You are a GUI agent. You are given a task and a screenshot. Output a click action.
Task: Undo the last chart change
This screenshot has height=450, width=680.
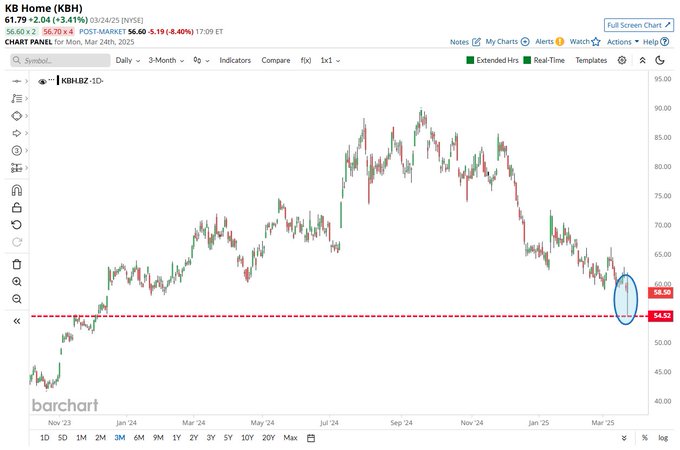[x=16, y=225]
